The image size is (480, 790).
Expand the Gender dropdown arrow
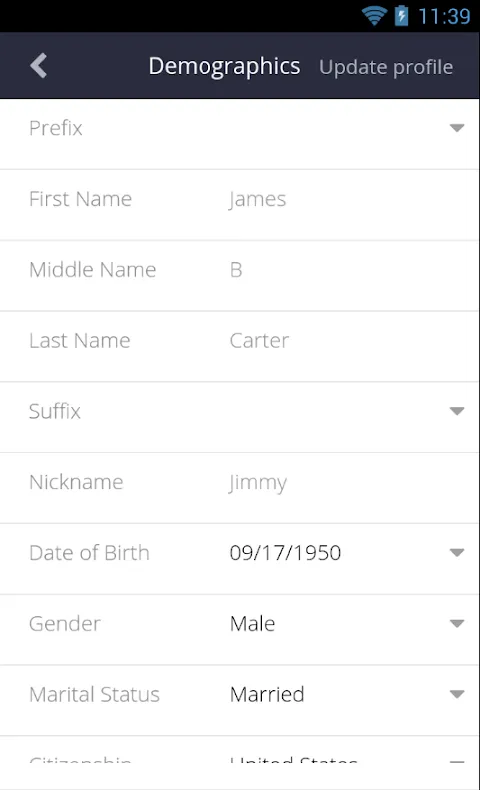click(x=457, y=624)
